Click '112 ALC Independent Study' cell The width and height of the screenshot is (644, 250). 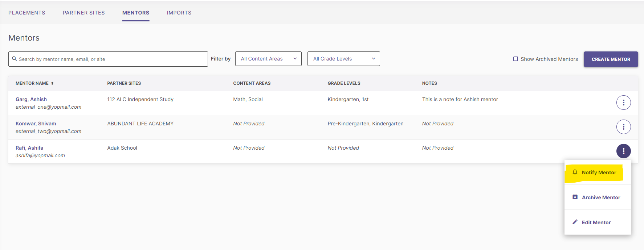140,99
